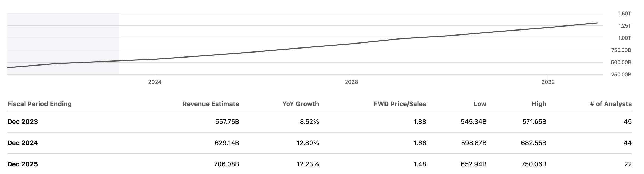Click the 12.80% YoY growth value
This screenshot has height=174, width=644.
[x=307, y=143]
